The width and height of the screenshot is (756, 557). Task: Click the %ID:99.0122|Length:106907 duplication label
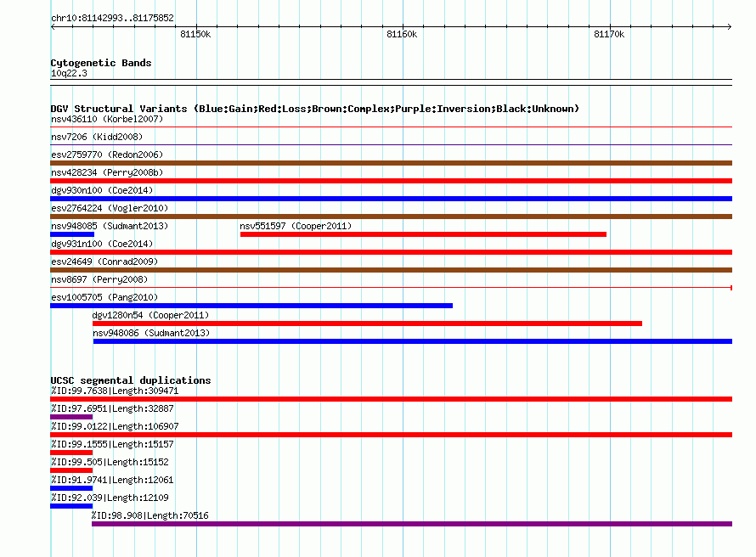(115, 426)
